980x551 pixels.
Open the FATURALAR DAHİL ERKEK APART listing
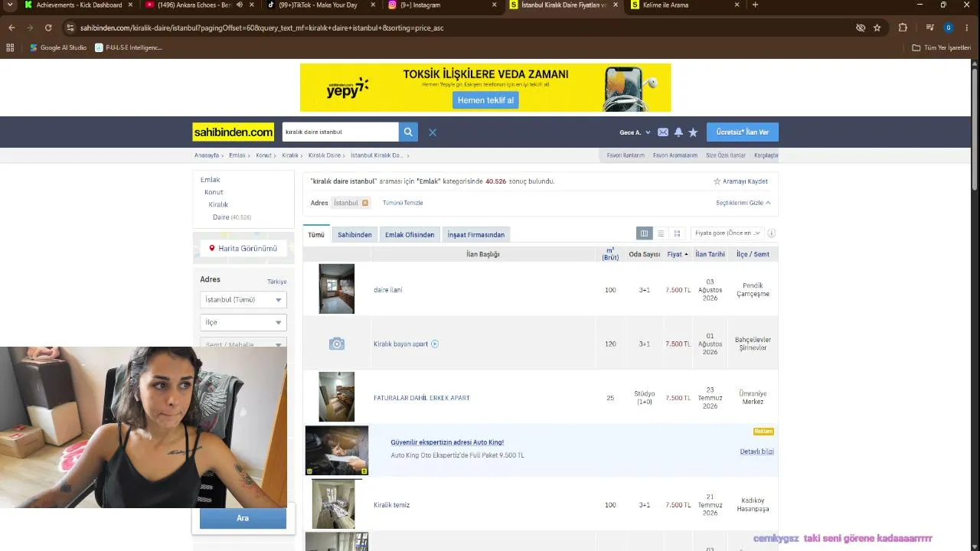[422, 398]
